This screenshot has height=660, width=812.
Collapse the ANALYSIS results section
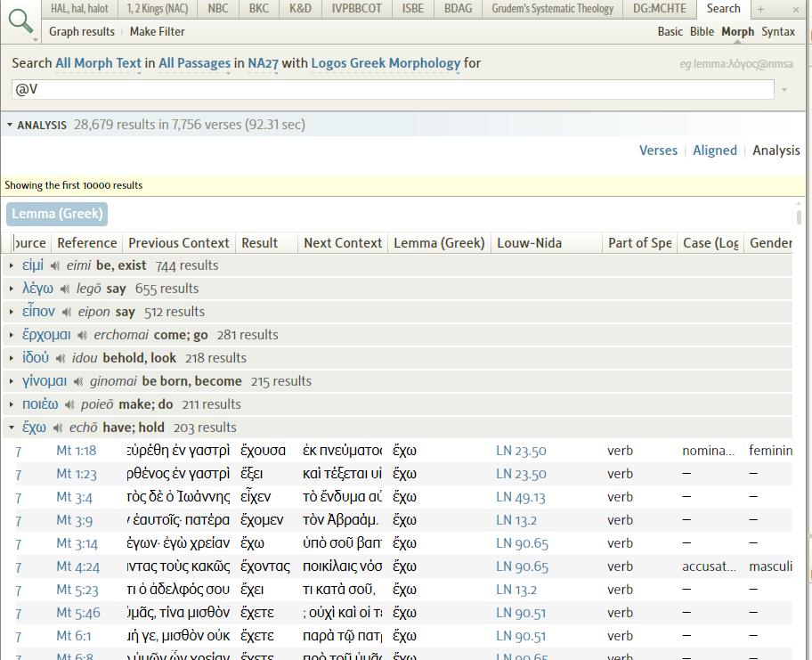(9, 125)
